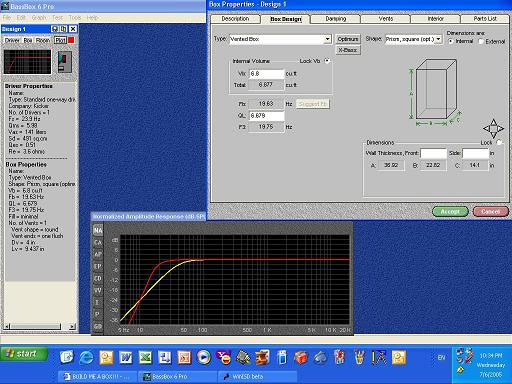Switch to the Damping tab
Viewport: 512px width, 384px height.
(x=336, y=19)
